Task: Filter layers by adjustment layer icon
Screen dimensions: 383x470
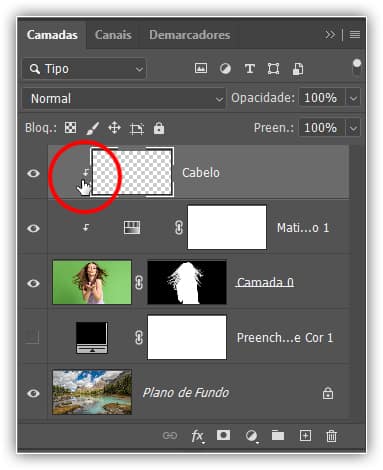Action: [x=225, y=69]
